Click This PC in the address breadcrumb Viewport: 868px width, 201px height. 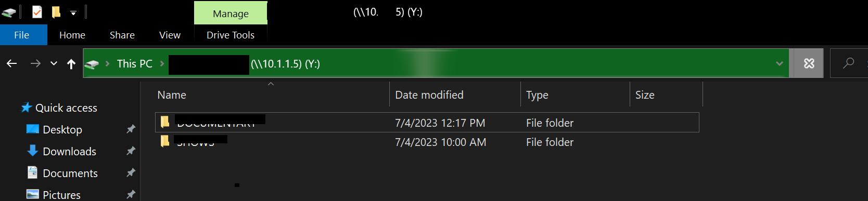click(x=134, y=63)
